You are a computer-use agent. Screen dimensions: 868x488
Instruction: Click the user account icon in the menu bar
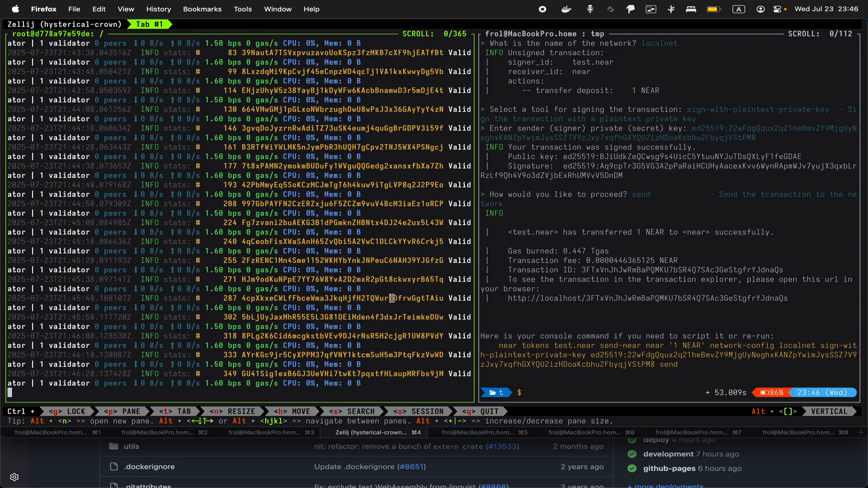(760, 9)
